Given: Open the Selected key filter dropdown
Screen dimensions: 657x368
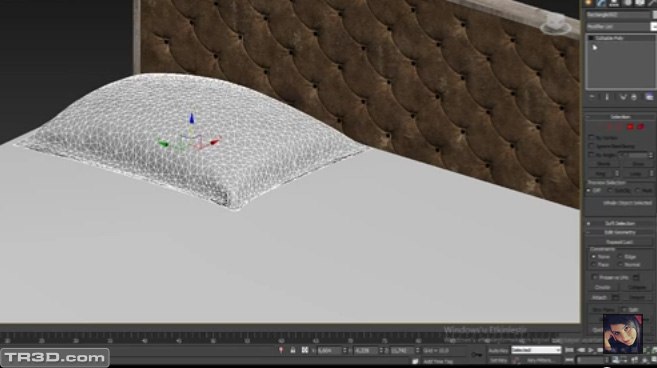Looking at the screenshot, I should (x=536, y=350).
